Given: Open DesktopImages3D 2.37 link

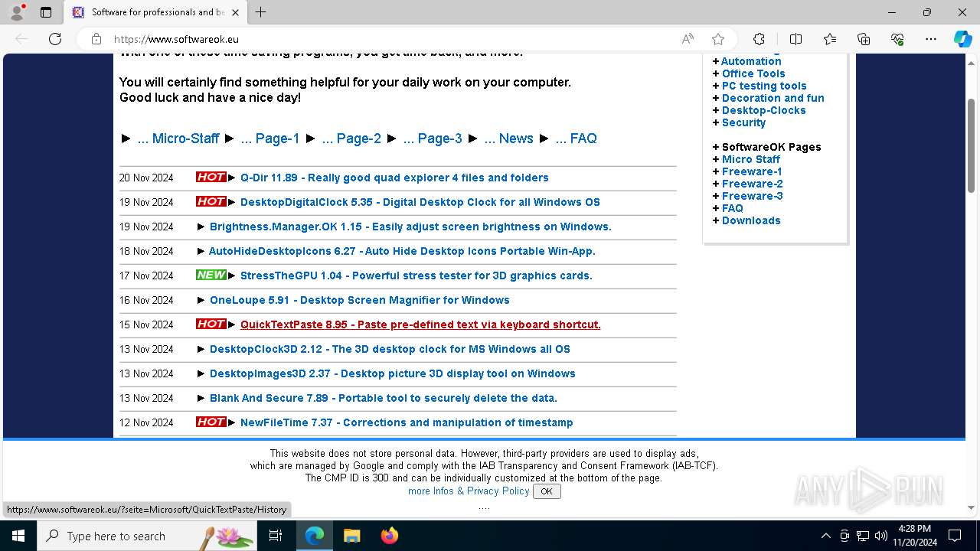Looking at the screenshot, I should (x=393, y=373).
